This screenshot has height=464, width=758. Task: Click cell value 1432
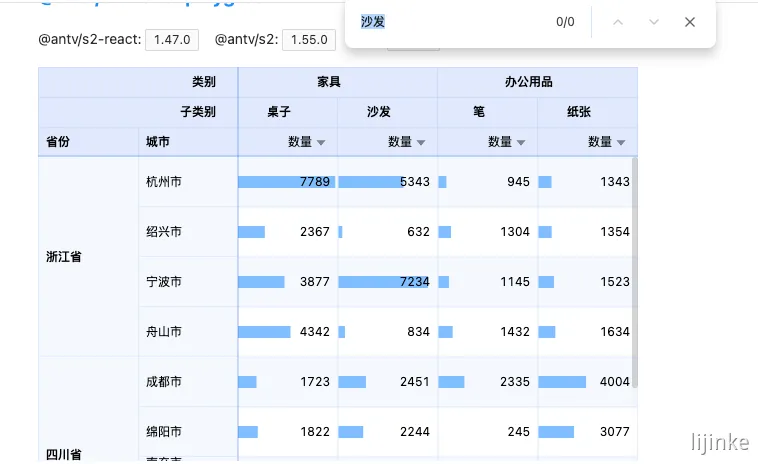pyautogui.click(x=515, y=332)
